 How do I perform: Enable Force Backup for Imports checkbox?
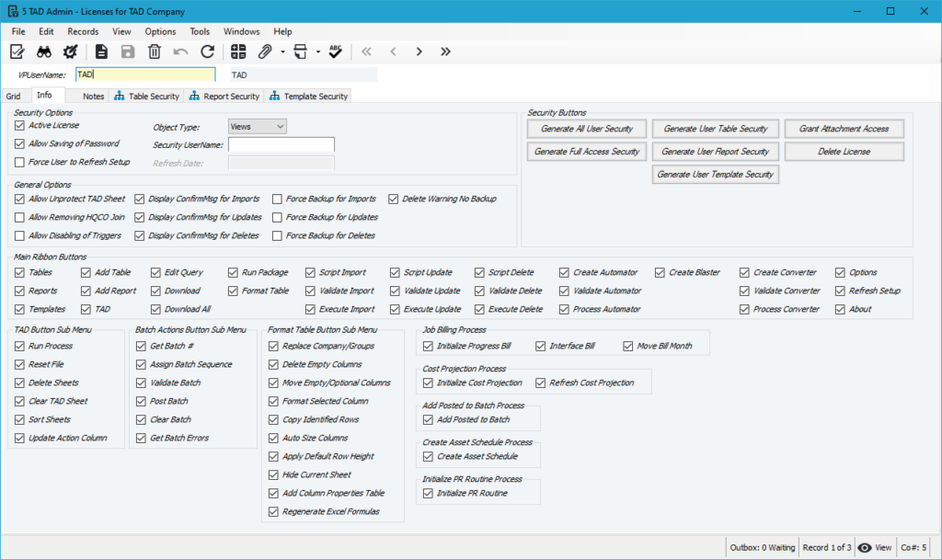click(x=277, y=199)
